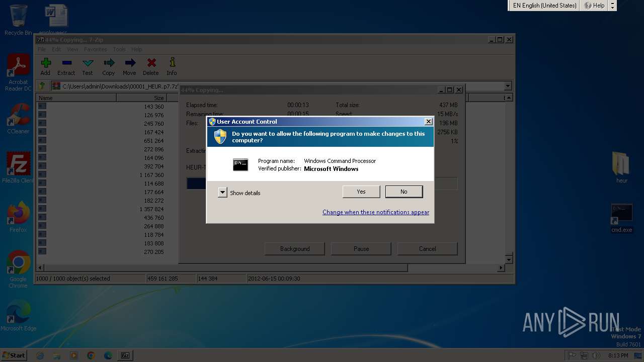This screenshot has width=644, height=362.
Task: Click the up-folder arrow icon beside address bar
Action: [43, 86]
